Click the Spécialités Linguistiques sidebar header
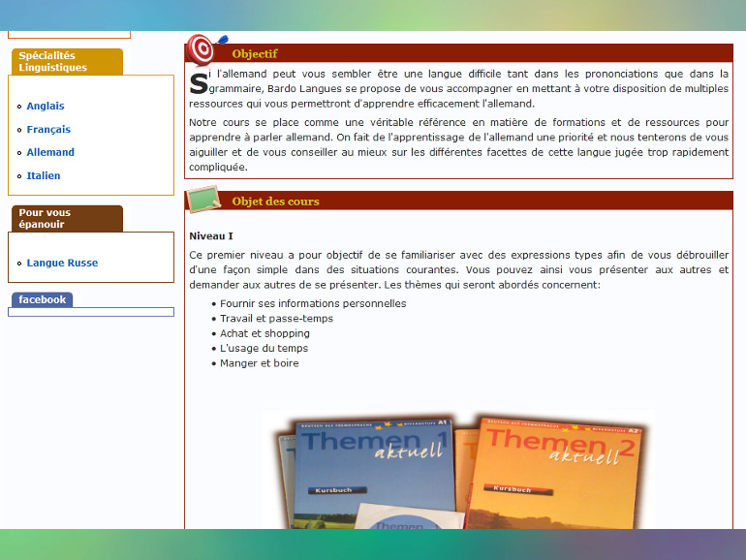Image resolution: width=746 pixels, height=560 pixels. coord(67,61)
